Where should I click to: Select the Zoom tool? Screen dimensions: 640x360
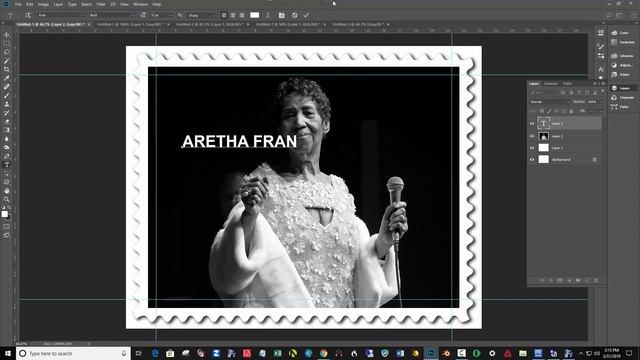click(7, 199)
